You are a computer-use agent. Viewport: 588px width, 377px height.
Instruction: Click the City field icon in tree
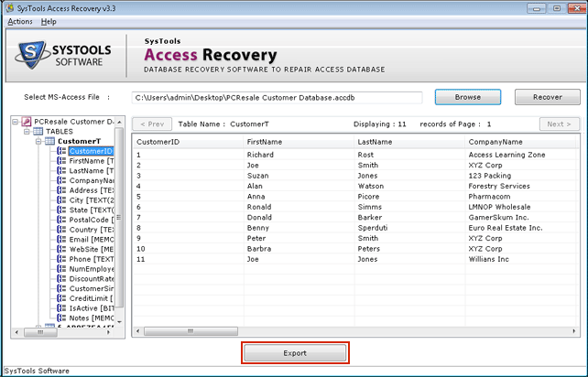coord(61,200)
